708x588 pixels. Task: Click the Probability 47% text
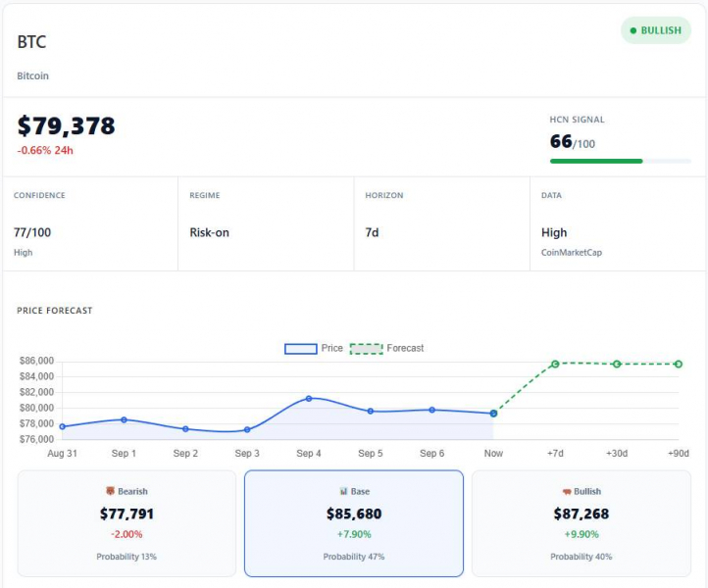pos(354,557)
